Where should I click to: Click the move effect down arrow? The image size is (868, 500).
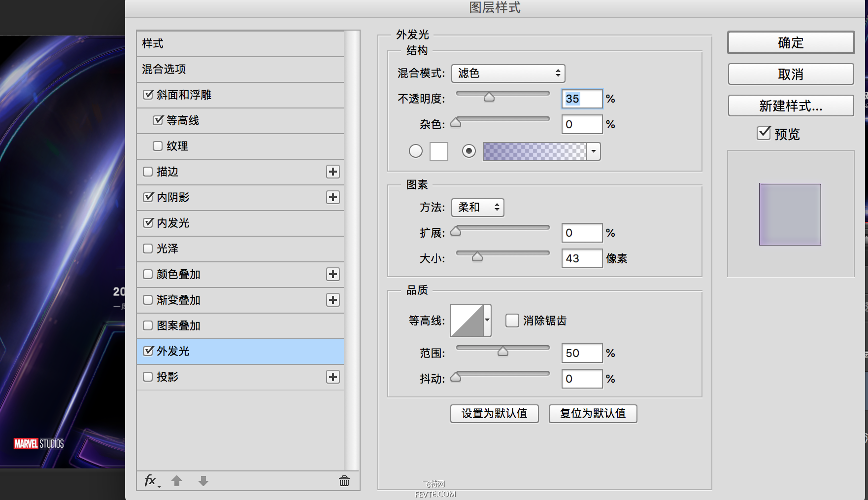[x=203, y=481]
